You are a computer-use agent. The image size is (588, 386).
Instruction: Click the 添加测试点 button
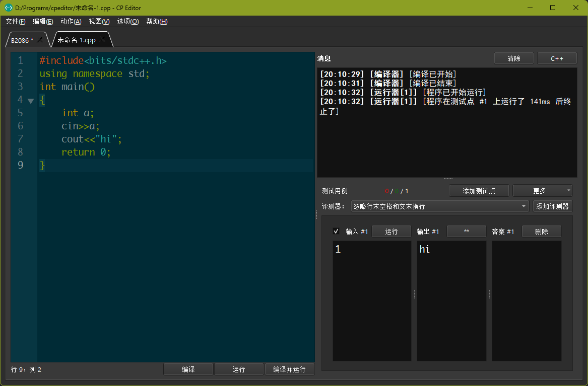point(479,191)
